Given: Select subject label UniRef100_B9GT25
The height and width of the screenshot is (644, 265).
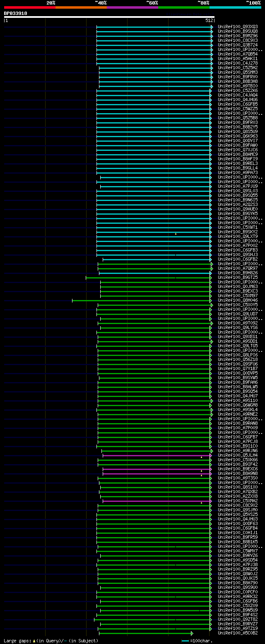Looking at the screenshot, I should (238, 277).
